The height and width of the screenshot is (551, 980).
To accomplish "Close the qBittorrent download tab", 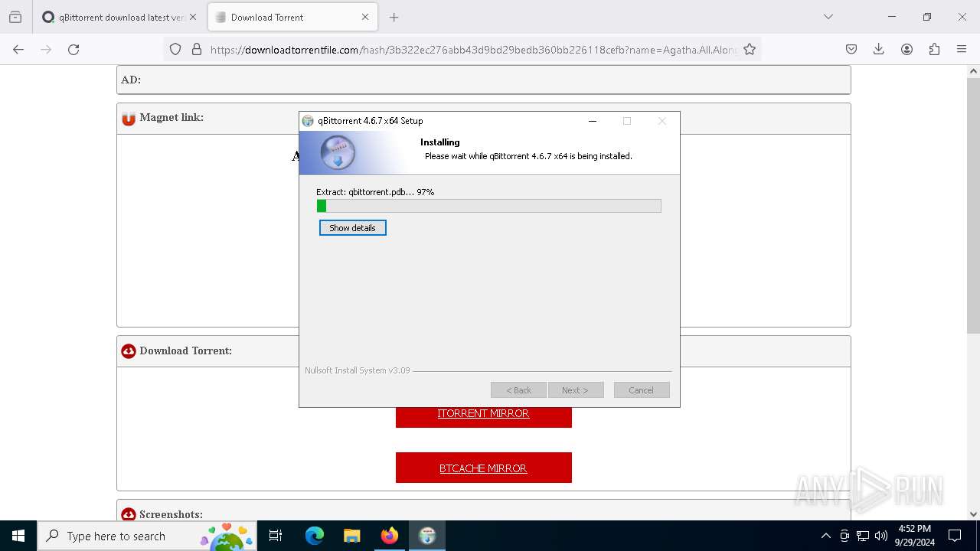I will click(x=192, y=17).
